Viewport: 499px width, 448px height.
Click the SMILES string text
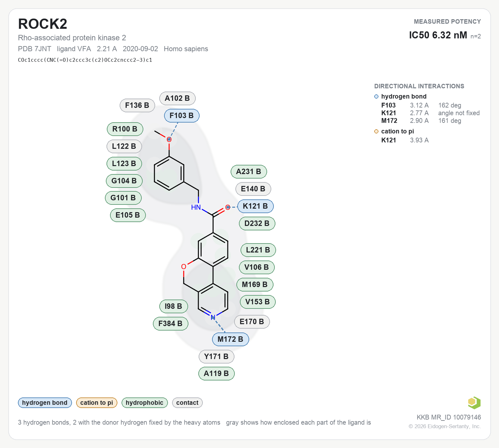click(85, 60)
